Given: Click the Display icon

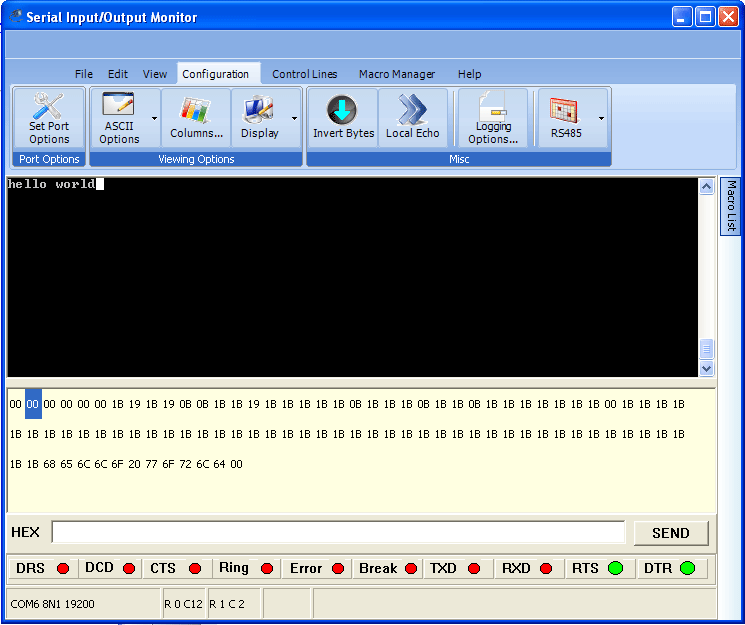Looking at the screenshot, I should tap(259, 119).
